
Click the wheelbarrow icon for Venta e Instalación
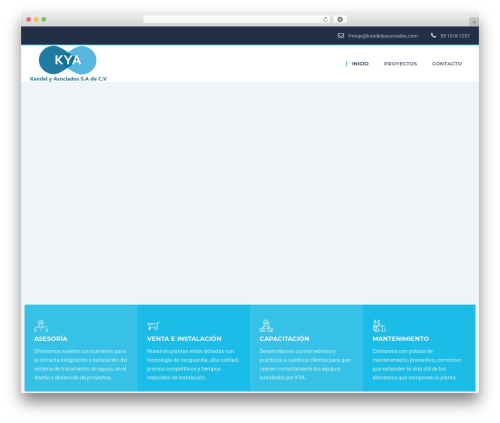154,326
